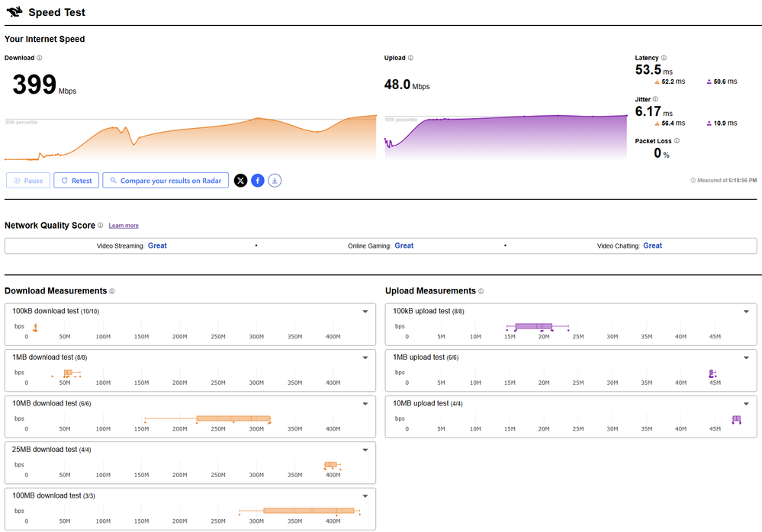Open the Jitter info icon
762x532 pixels.
point(655,99)
